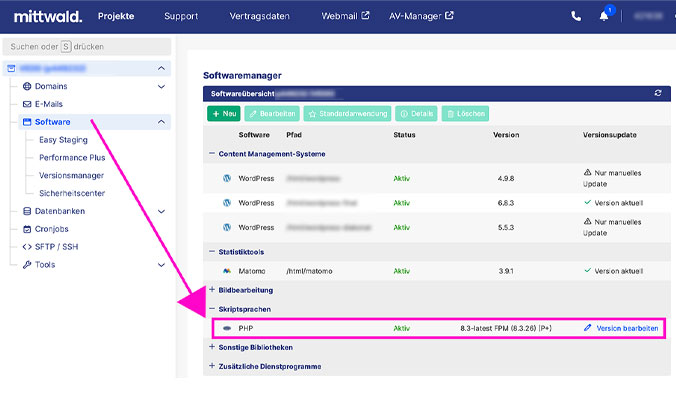Open Easy Staging
Viewport: 676px width, 408px height.
[63, 140]
